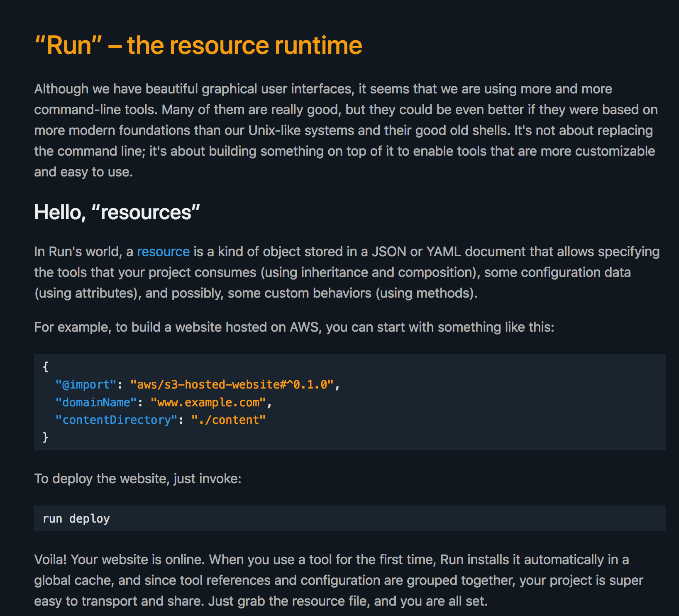Screen dimensions: 679x616
Task: Click the "./content" string value
Action: click(228, 420)
